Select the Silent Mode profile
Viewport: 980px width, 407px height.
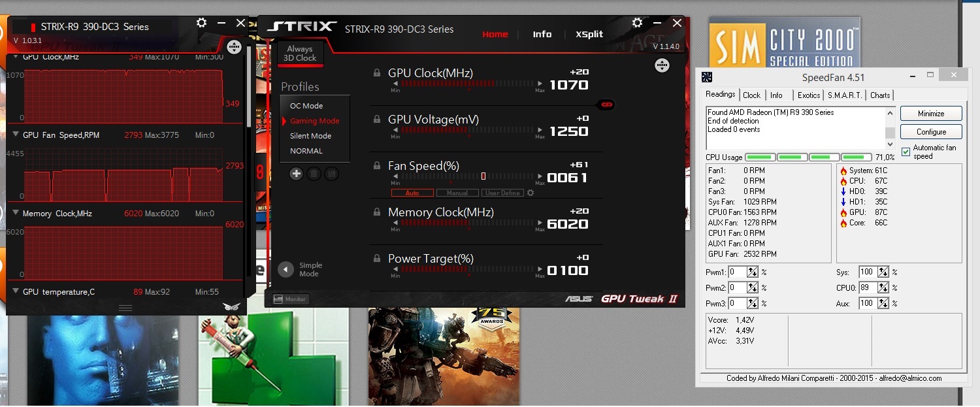tap(310, 136)
